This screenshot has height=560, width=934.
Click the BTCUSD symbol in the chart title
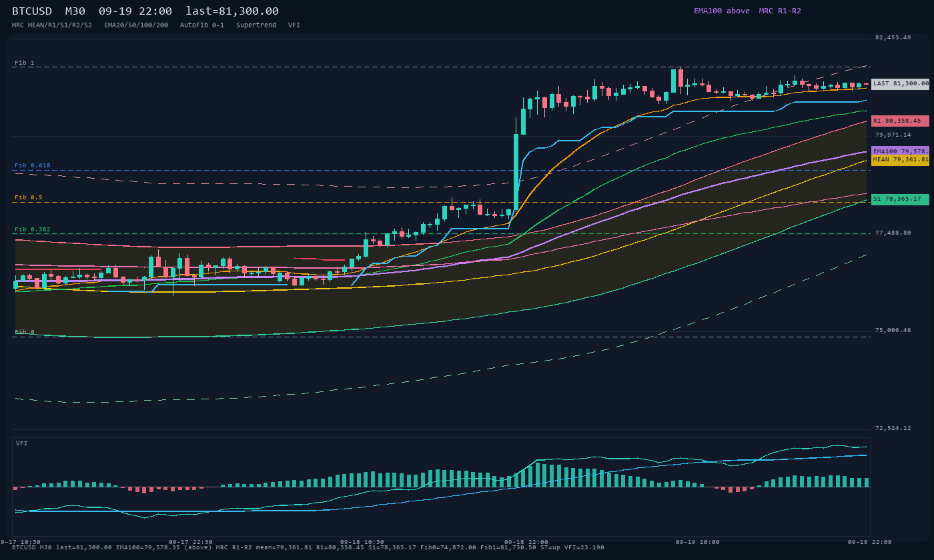click(32, 11)
